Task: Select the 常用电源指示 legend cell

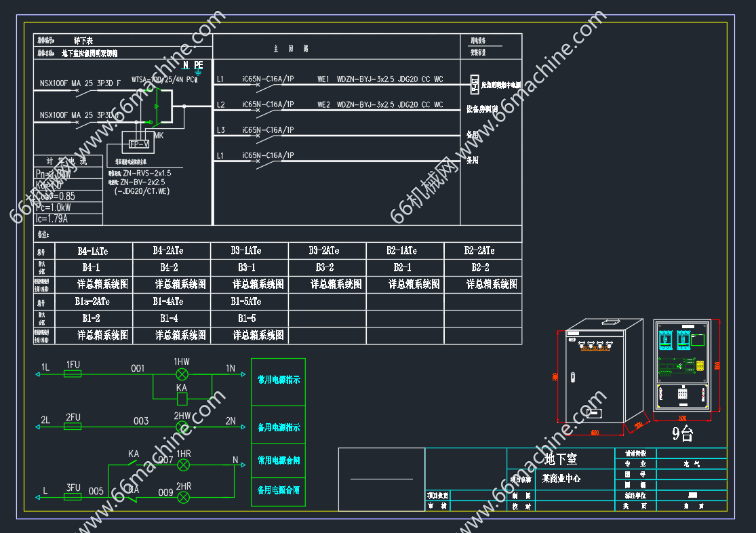Action: click(x=278, y=380)
